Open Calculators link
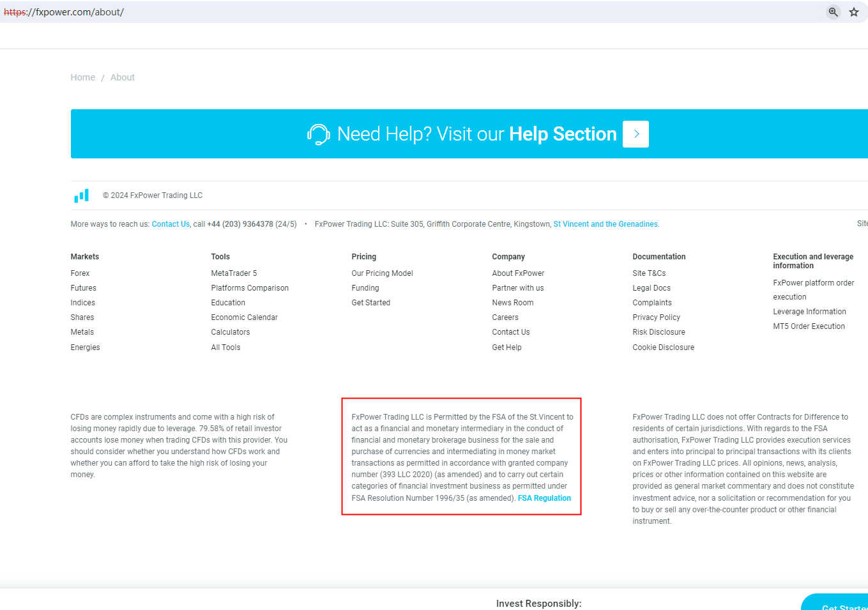 pyautogui.click(x=231, y=332)
